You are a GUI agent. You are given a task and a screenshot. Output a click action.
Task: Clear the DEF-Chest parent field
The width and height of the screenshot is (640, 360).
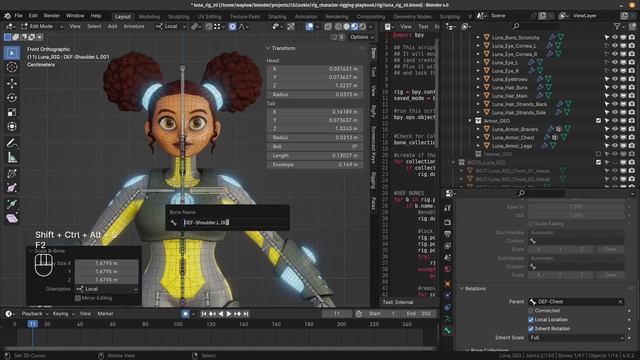click(x=620, y=302)
